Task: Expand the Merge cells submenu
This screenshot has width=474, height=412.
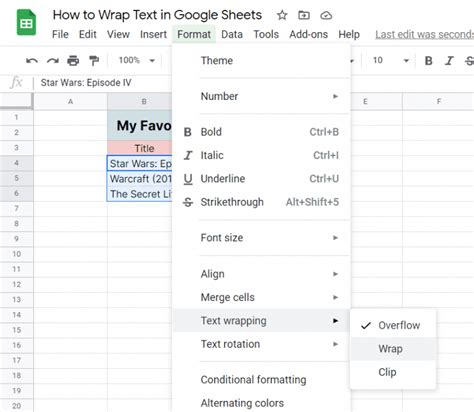Action: 261,297
